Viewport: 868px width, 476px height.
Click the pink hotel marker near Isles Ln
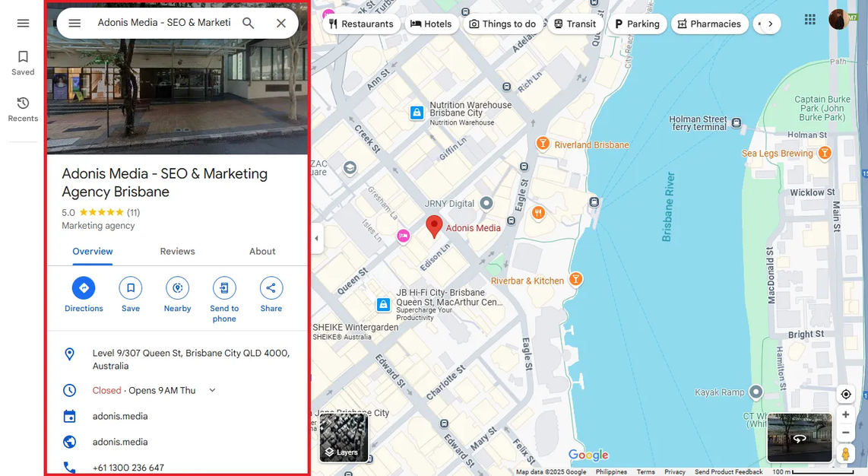click(x=404, y=236)
